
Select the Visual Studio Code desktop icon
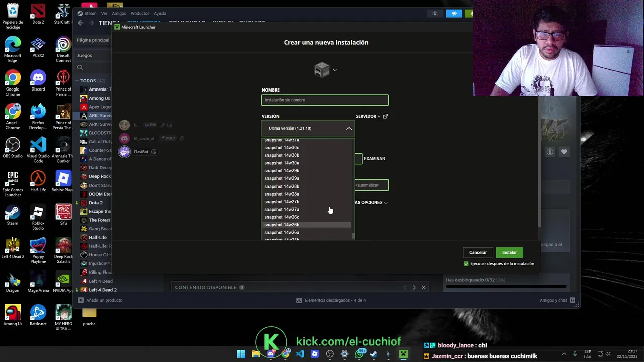(38, 150)
